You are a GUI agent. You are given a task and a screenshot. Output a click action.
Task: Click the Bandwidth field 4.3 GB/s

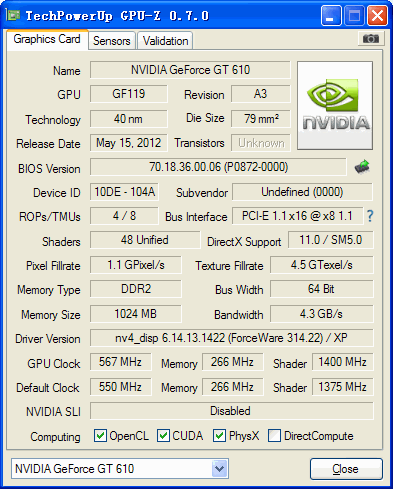(322, 314)
